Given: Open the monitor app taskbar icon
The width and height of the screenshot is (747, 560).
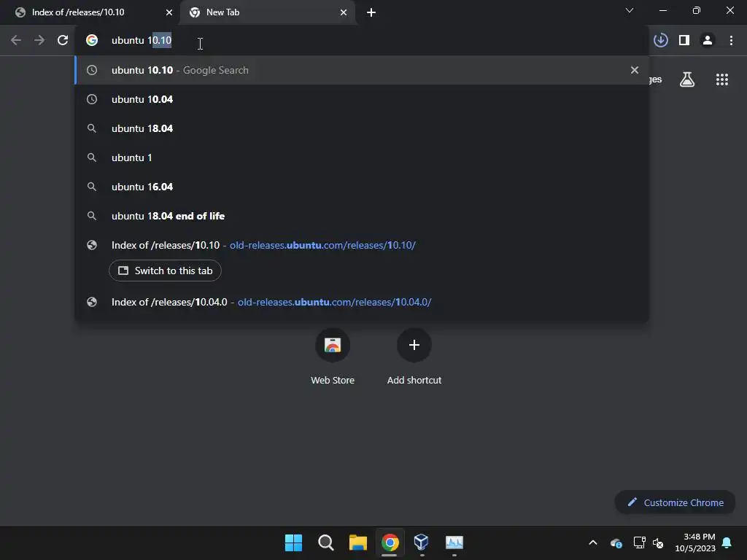Looking at the screenshot, I should [454, 542].
